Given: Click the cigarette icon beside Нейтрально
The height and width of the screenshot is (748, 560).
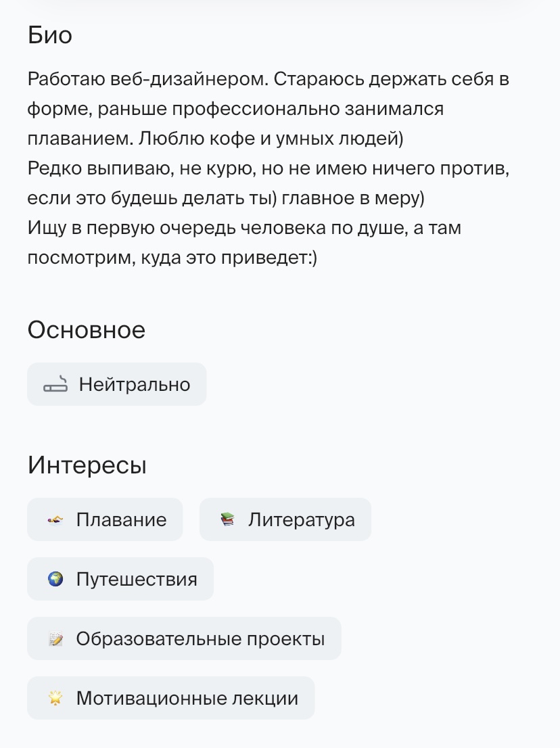Looking at the screenshot, I should point(55,384).
